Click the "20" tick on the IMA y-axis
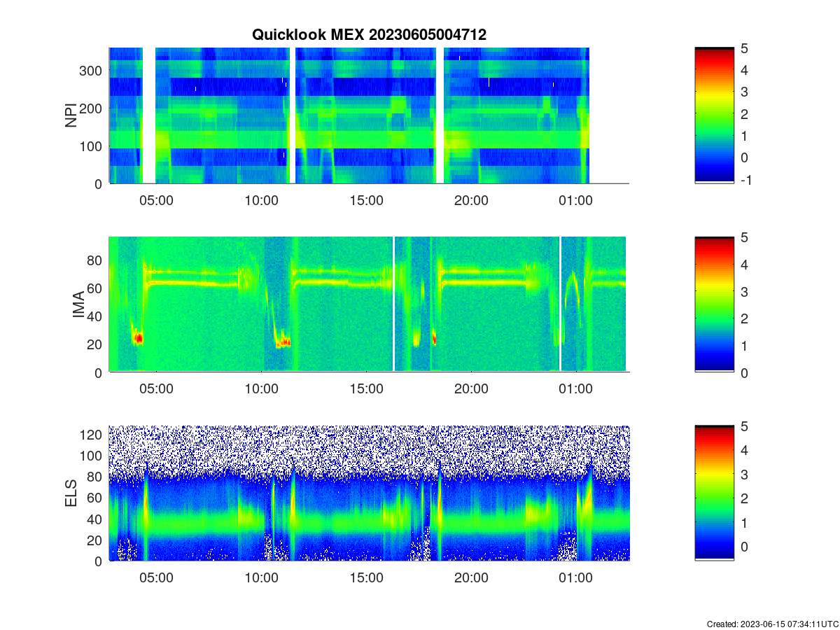 96,344
